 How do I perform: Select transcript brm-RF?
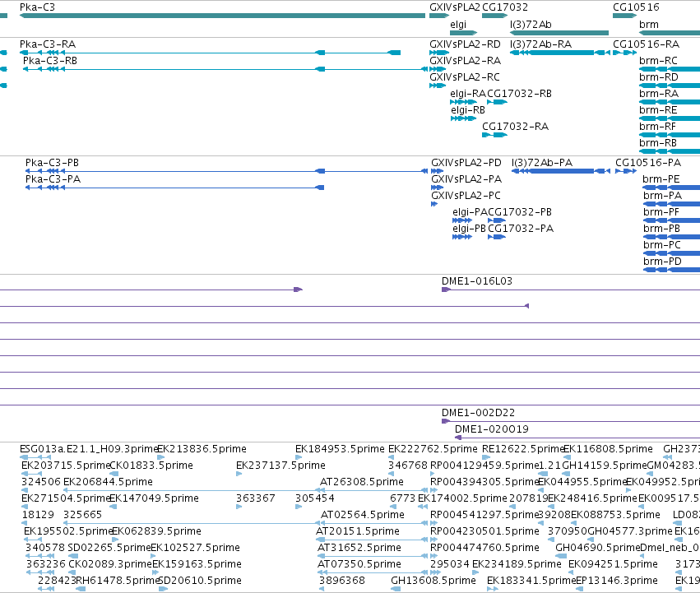coord(670,136)
